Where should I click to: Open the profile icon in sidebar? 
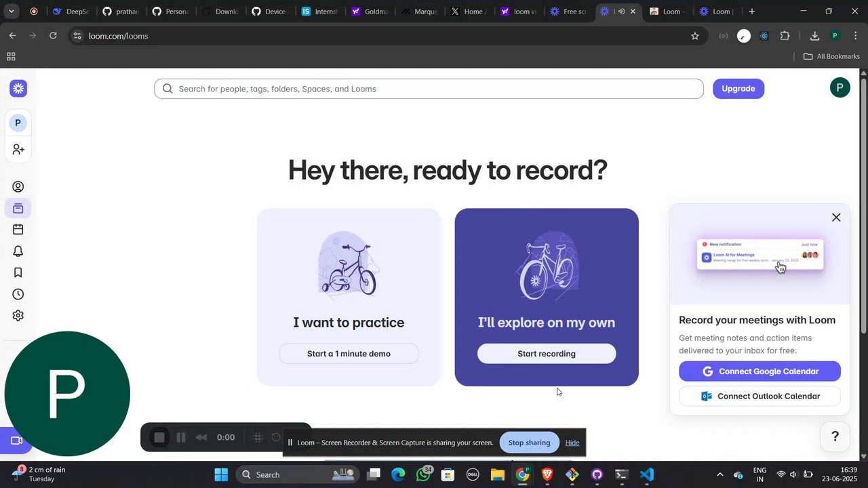pyautogui.click(x=18, y=187)
